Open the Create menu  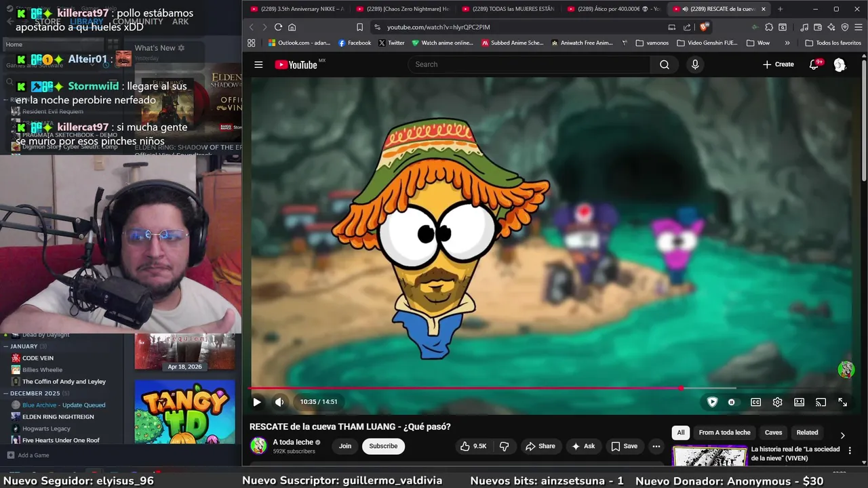click(x=778, y=64)
